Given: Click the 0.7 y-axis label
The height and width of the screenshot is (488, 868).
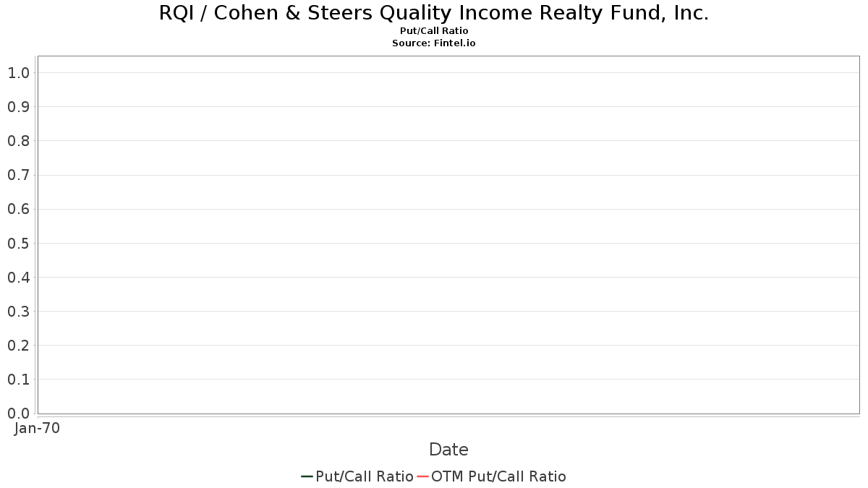Looking at the screenshot, I should click(x=19, y=175).
